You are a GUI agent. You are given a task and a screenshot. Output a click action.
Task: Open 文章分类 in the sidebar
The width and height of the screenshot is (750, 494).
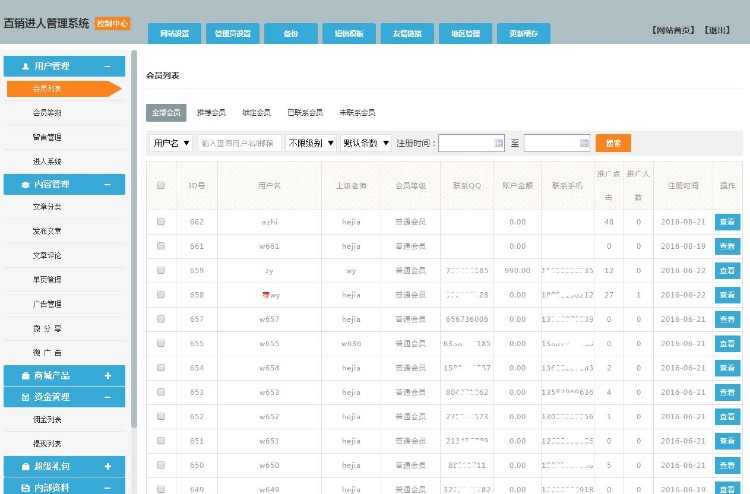click(x=47, y=207)
